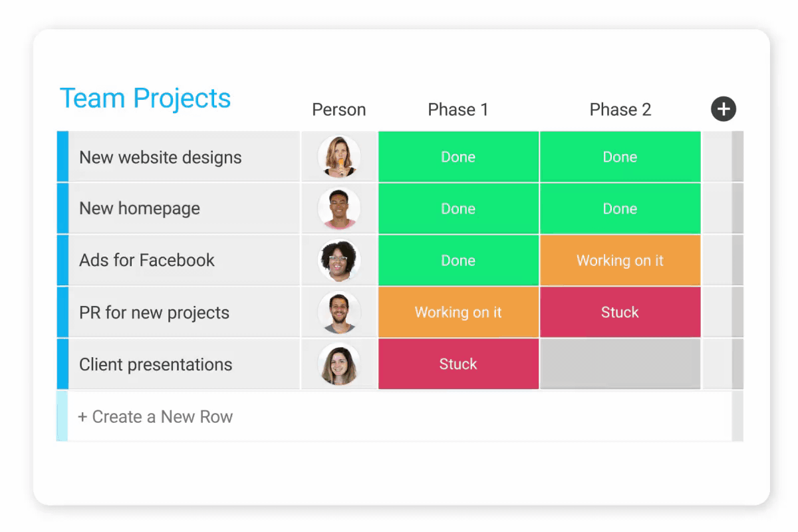Open Stuck Phase 1 status for Client presentations
Viewport: 798px width, 532px height.
458,364
